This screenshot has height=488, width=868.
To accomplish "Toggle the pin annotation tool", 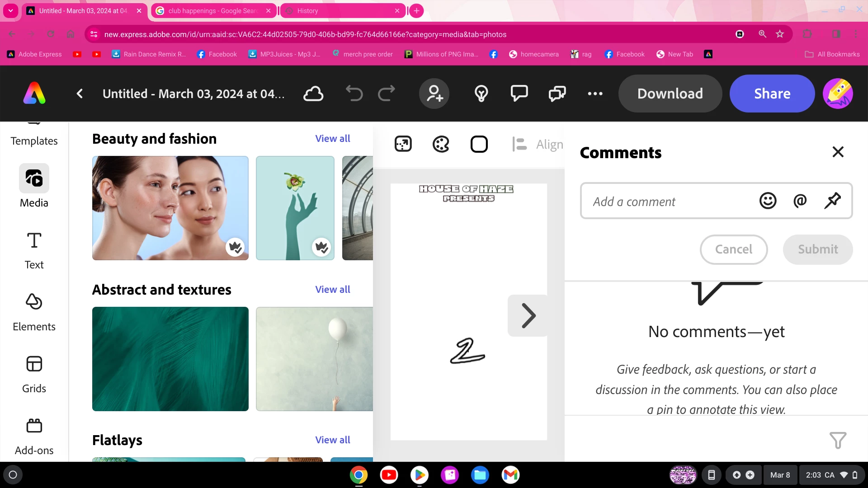I will point(832,201).
